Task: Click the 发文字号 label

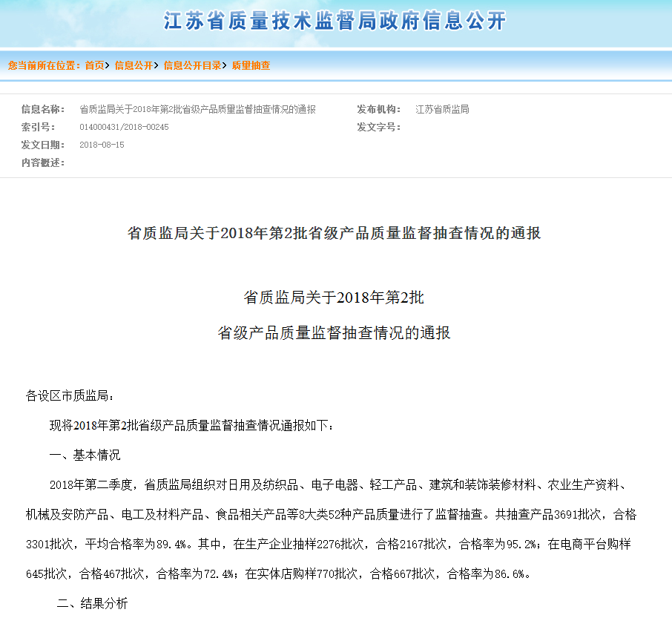Action: coord(378,128)
